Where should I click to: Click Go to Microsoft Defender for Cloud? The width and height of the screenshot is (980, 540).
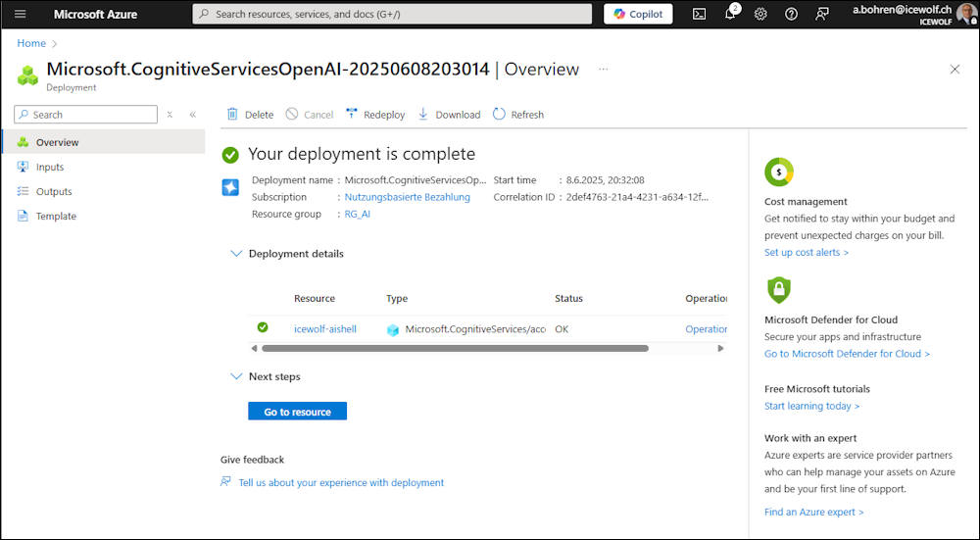pyautogui.click(x=847, y=354)
